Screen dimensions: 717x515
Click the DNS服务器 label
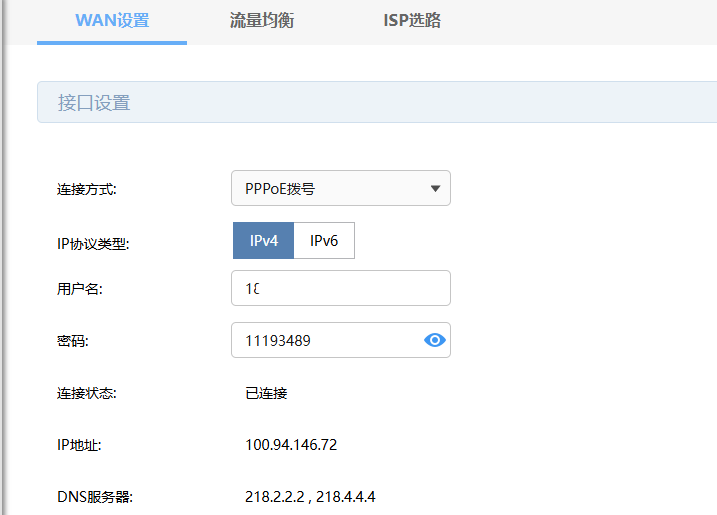[x=95, y=497]
